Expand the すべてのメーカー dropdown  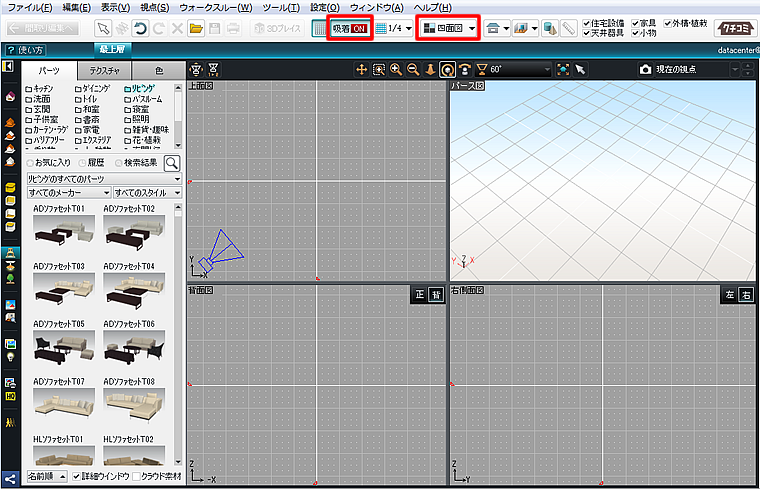click(71, 191)
